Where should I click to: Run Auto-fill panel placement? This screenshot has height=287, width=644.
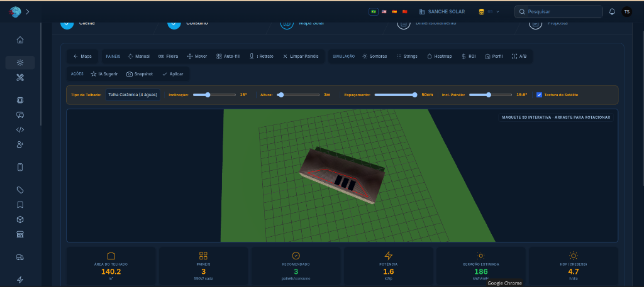click(228, 56)
